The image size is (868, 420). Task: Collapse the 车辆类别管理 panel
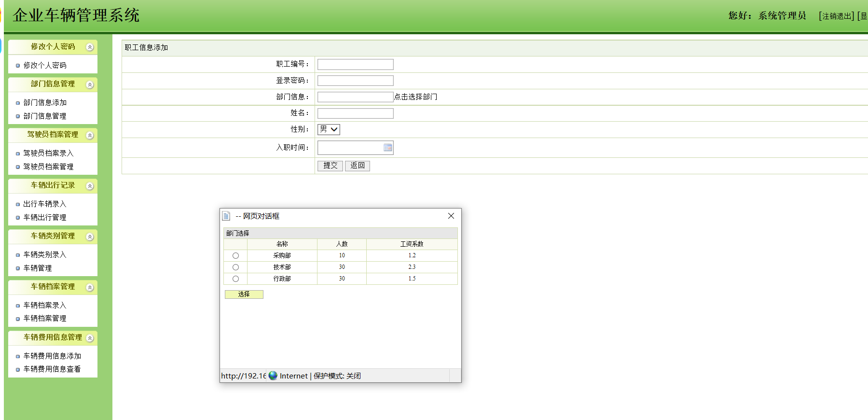90,237
